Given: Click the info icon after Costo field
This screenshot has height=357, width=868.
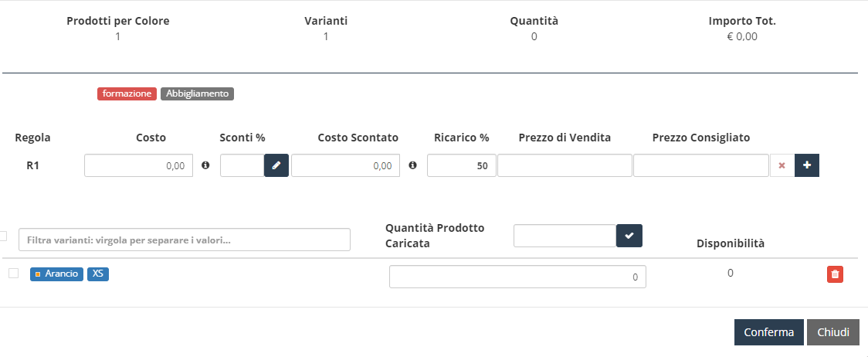Looking at the screenshot, I should (206, 165).
